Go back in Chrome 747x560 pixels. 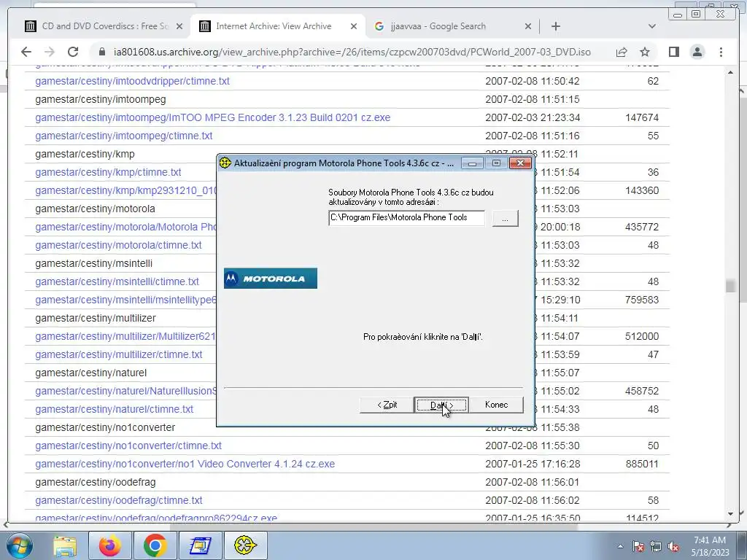coord(26,52)
